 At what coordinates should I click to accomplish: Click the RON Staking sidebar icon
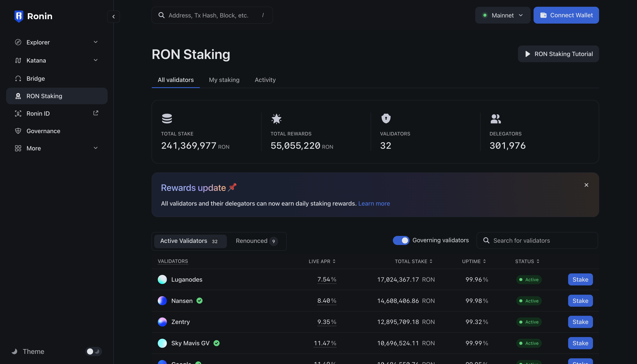tap(18, 96)
